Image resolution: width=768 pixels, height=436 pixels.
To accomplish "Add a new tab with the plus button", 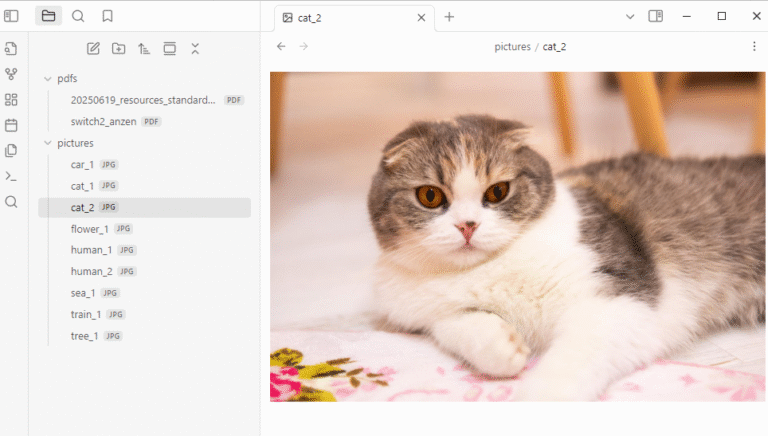I will coord(449,16).
